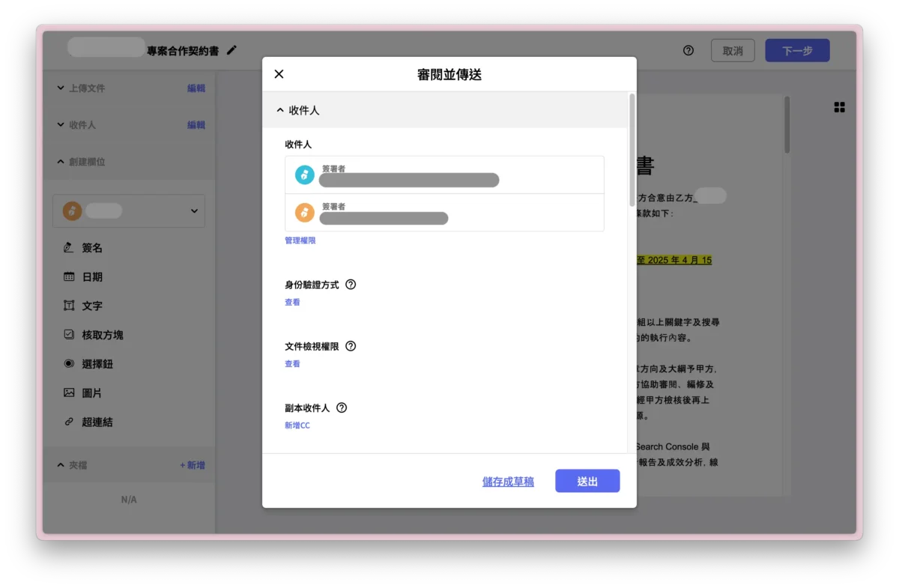Select the 文字 text field tool
The width and height of the screenshot is (899, 588).
(91, 306)
